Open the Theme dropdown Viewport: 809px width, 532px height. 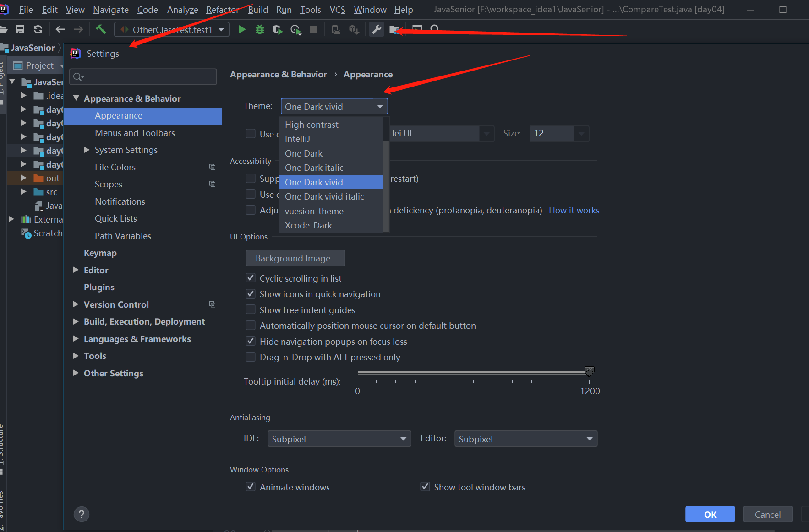coord(334,106)
